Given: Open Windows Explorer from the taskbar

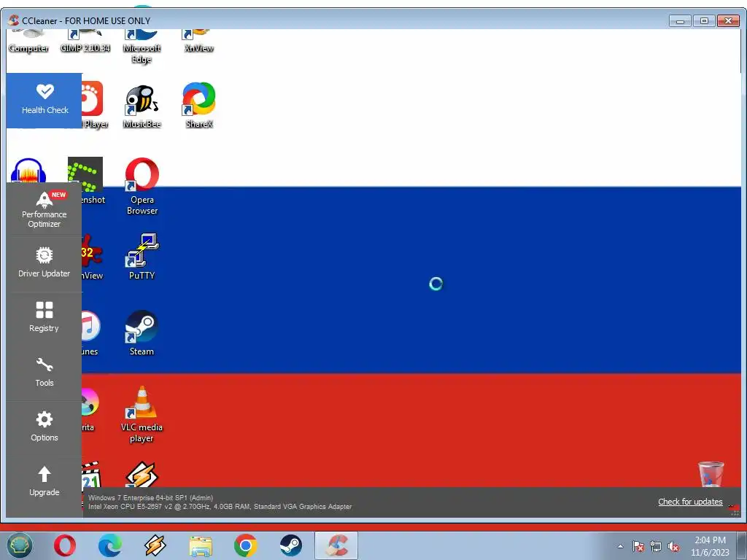Looking at the screenshot, I should [201, 545].
